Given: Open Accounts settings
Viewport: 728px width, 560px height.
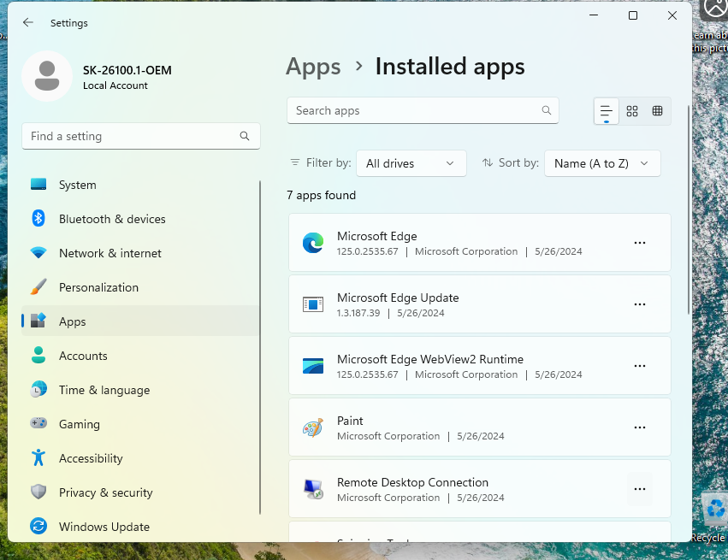Looking at the screenshot, I should pyautogui.click(x=140, y=356).
